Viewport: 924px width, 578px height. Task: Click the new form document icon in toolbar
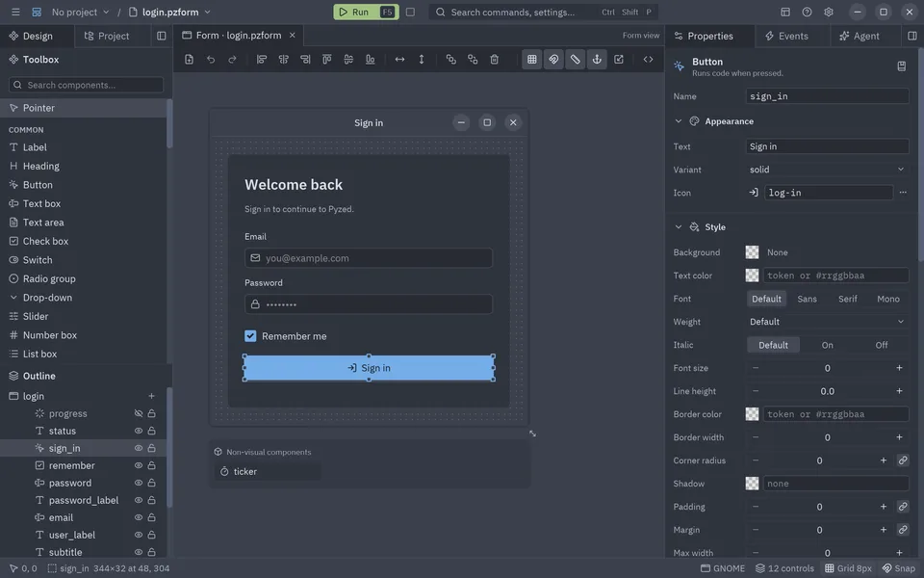(x=190, y=59)
